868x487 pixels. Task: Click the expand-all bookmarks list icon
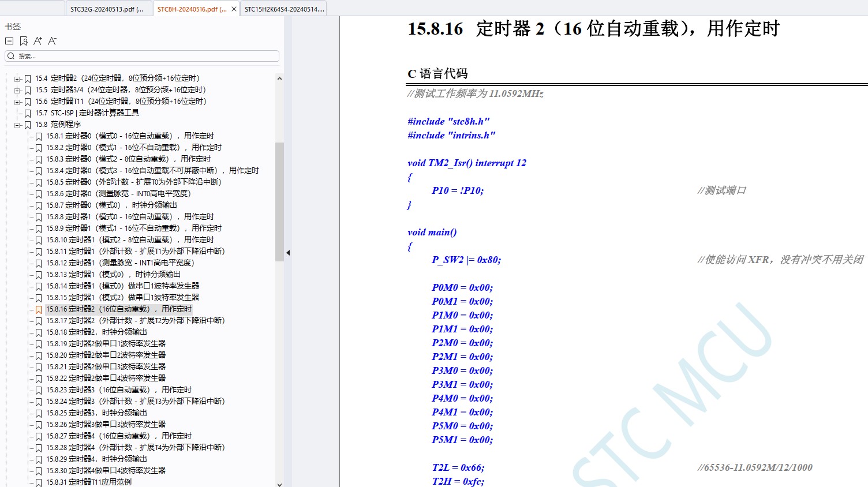coord(9,41)
